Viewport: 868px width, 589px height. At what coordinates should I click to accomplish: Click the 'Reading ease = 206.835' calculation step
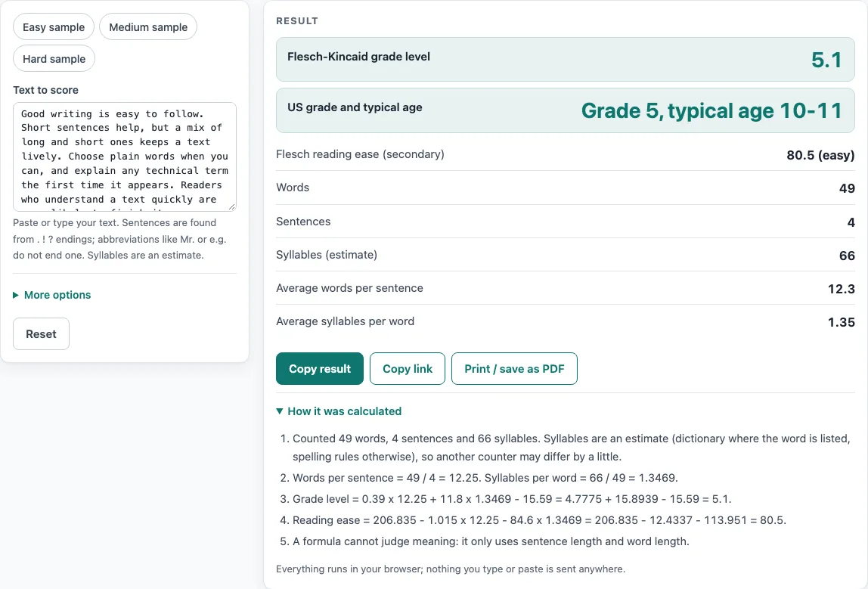pos(540,519)
